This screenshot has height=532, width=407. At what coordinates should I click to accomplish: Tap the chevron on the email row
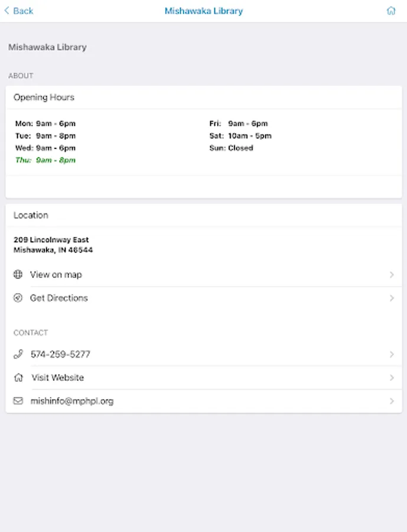(x=392, y=401)
